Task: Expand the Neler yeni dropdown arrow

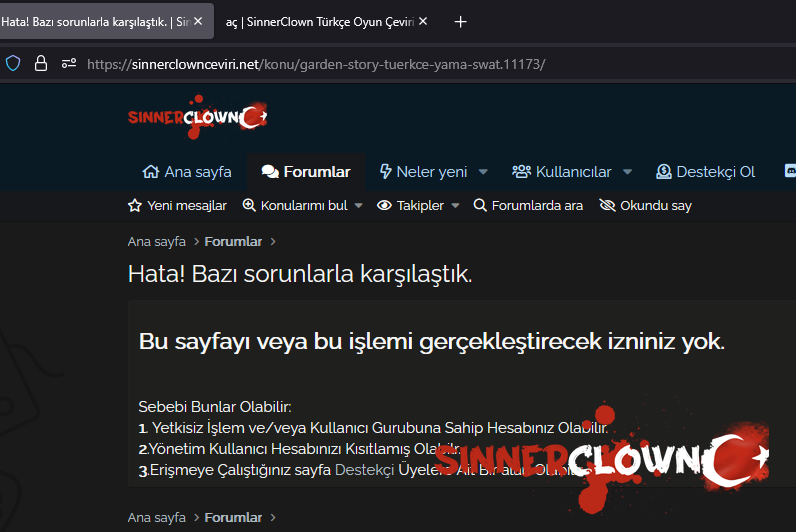Action: pyautogui.click(x=483, y=172)
